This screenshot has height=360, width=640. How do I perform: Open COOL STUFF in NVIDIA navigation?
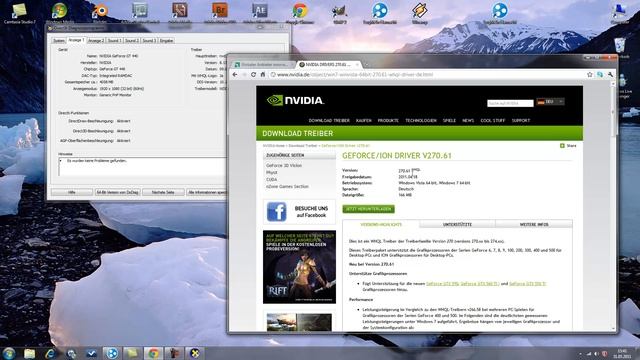point(493,120)
